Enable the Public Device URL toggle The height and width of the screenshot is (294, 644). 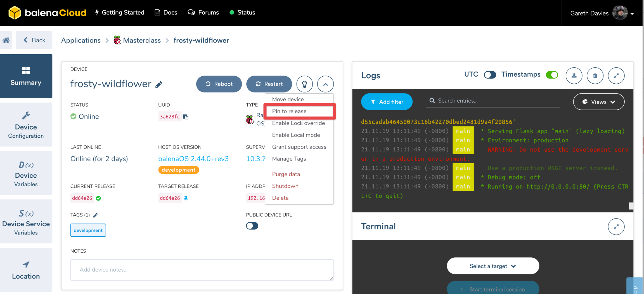click(252, 226)
